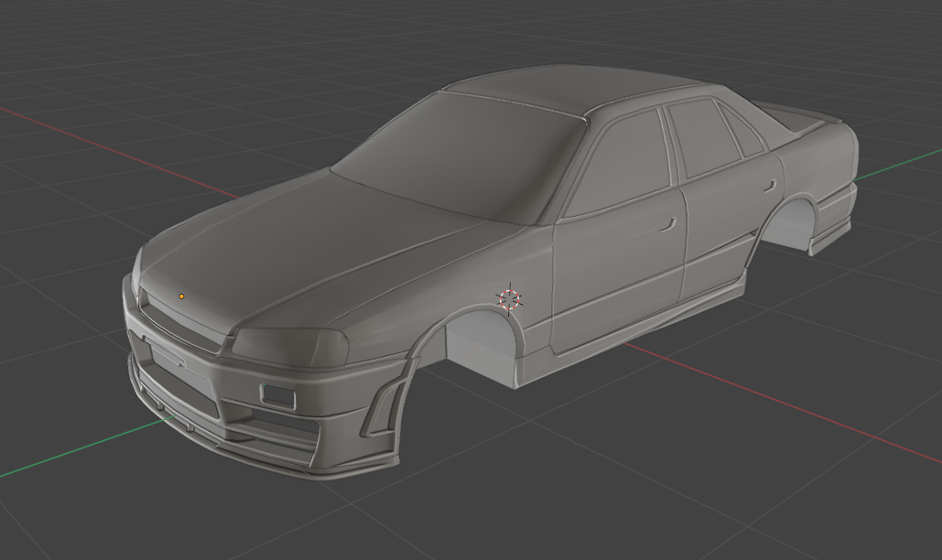The image size is (942, 560).
Task: Click the rectangular fog light recess on bumper
Action: 277,395
